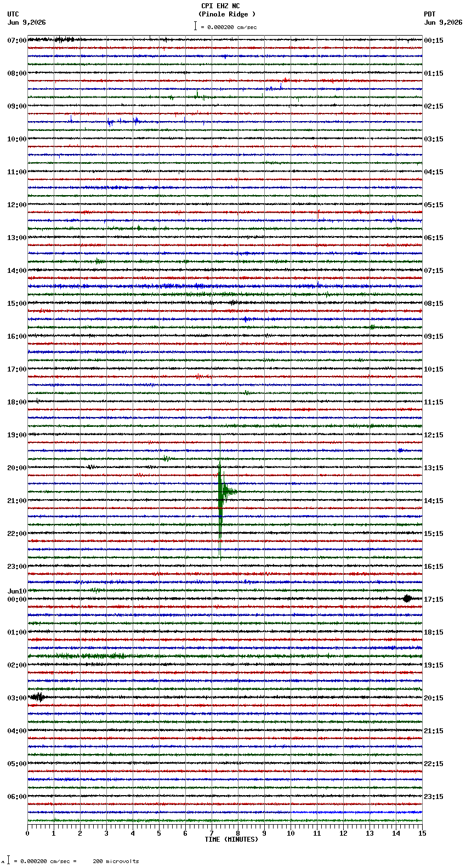Viewport: 466px width, 868px height.
Task: Click the '14:15' PDT time label
Action: pos(434,501)
